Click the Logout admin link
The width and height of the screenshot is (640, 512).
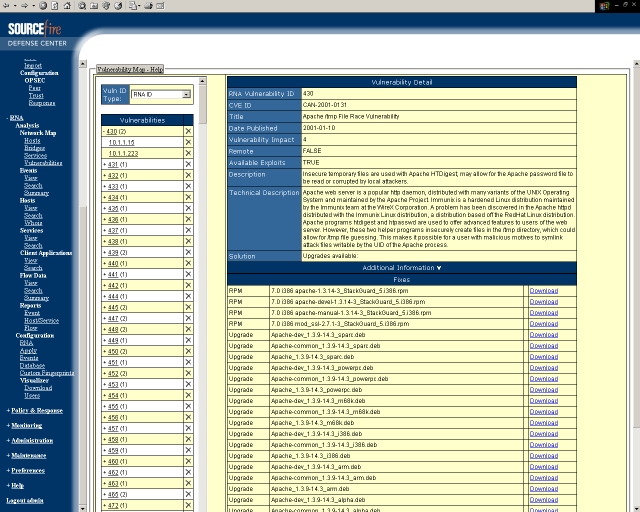(x=25, y=501)
